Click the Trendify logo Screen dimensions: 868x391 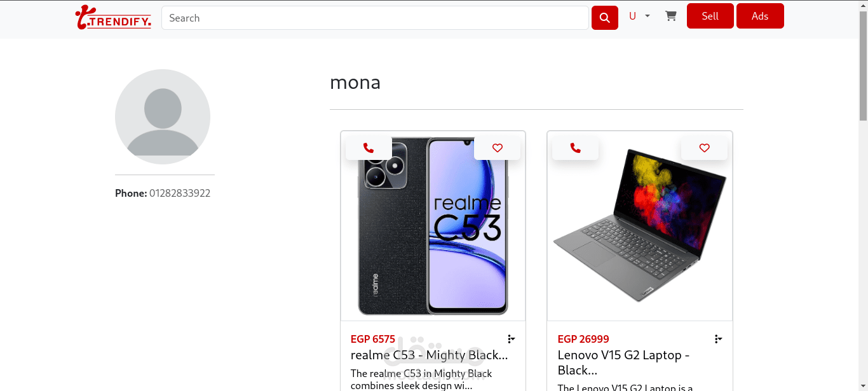coord(113,18)
